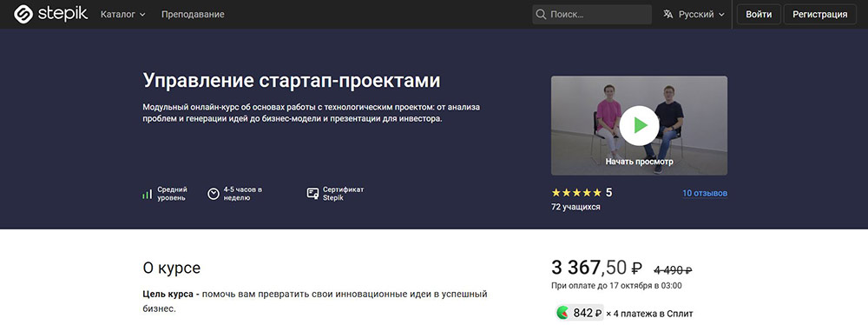Screen dimensions: 868x325
Task: Open the 10 отзывов link
Action: [x=705, y=194]
